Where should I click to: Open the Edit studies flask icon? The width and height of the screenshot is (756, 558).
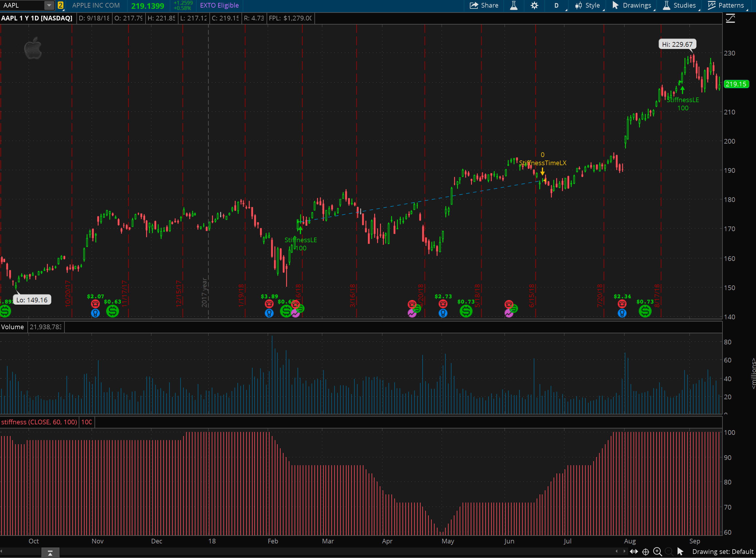(x=514, y=6)
